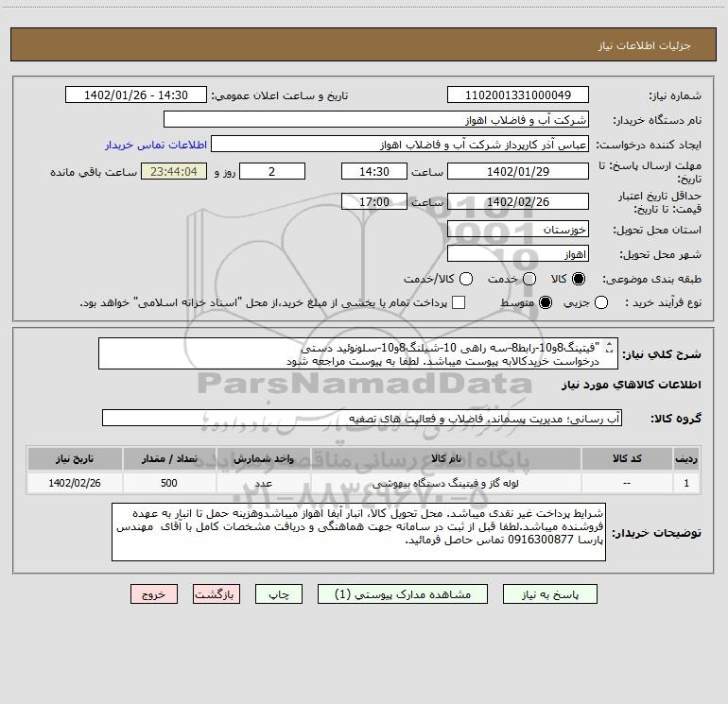Screen dimensions: 728x704
Task: Select the کالا radio button
Action: [x=579, y=279]
